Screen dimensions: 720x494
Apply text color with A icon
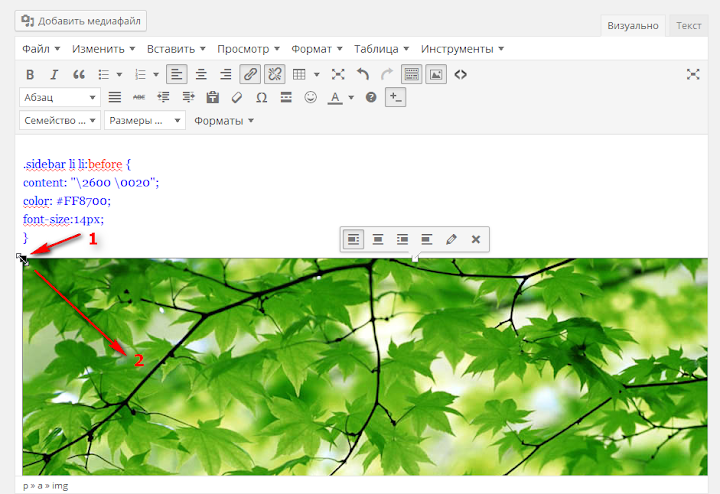point(335,97)
